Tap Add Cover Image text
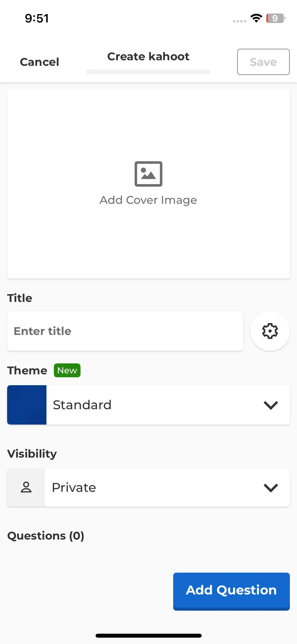The image size is (297, 644). (148, 200)
